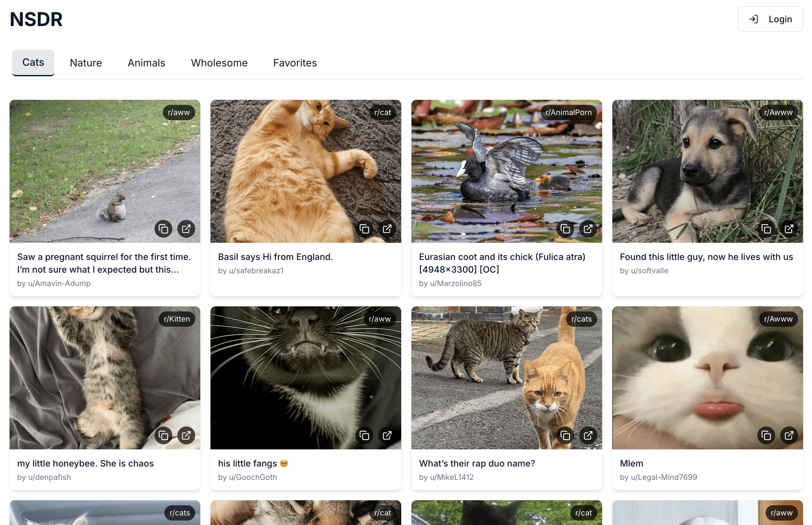Open the Mlem post in new tab
812x525 pixels.
tap(789, 435)
